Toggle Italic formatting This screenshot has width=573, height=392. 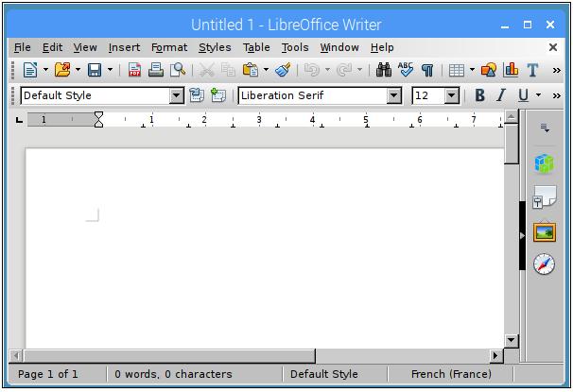[501, 95]
